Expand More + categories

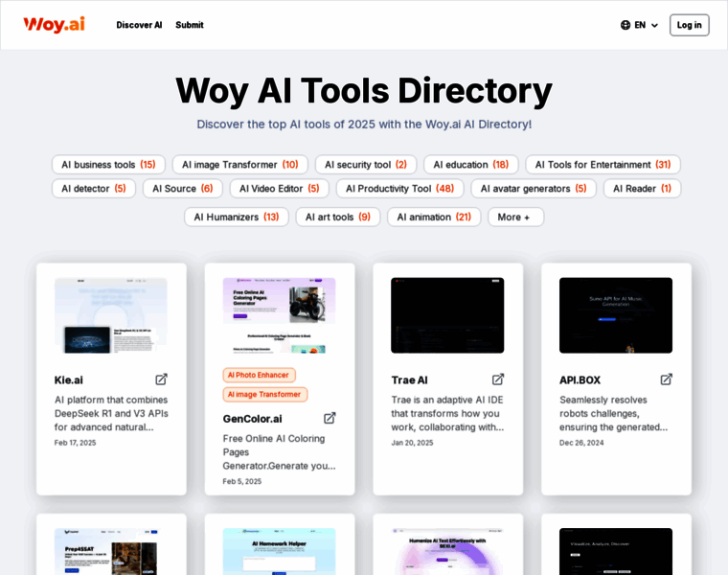515,217
